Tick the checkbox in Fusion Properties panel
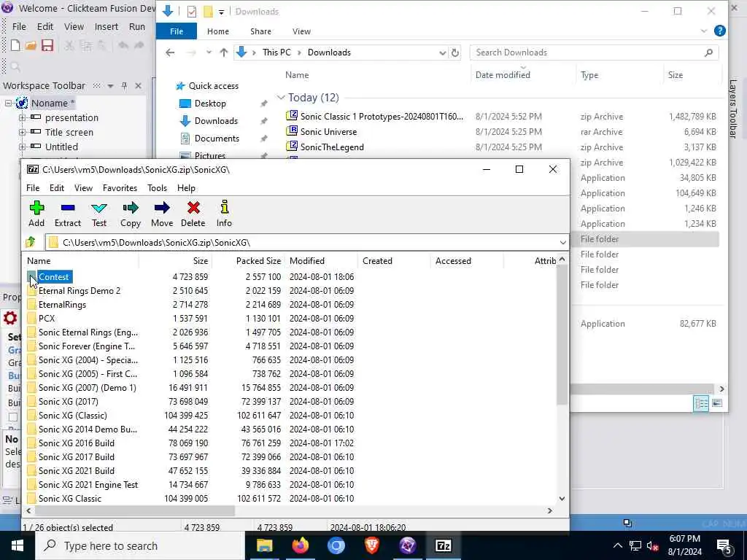Screen dimensions: 747x560 [x=13, y=417]
